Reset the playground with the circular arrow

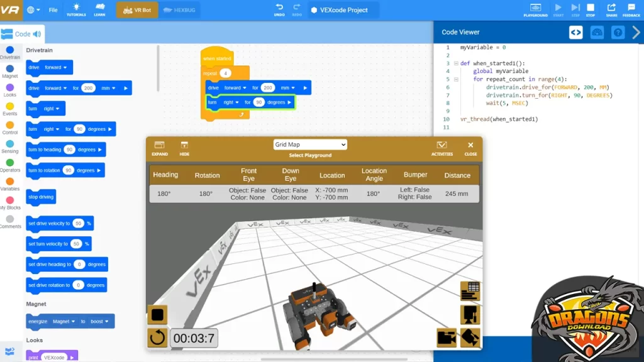coord(157,338)
